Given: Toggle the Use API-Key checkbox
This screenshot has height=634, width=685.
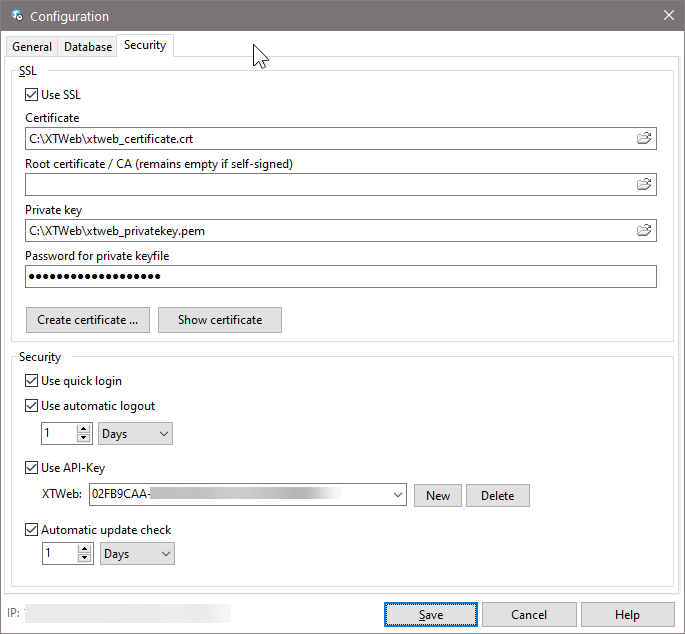Looking at the screenshot, I should pyautogui.click(x=32, y=468).
